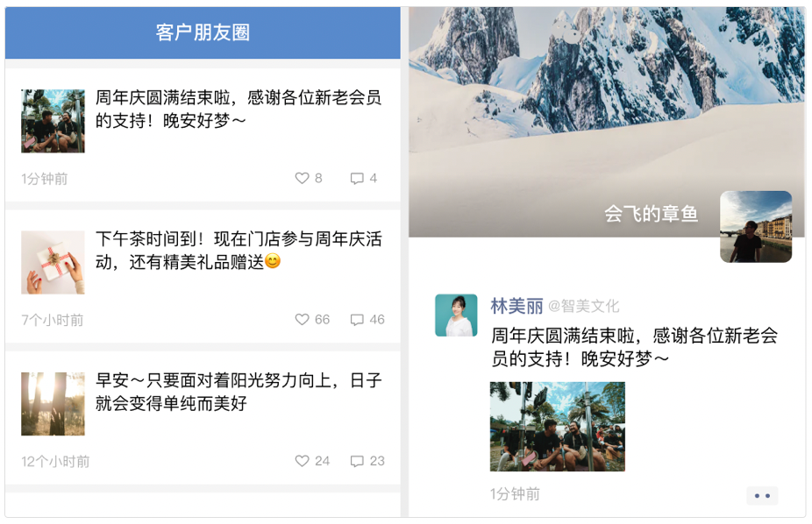Like the morning post with 24 likes
Viewport: 812px width, 524px height.
tap(302, 461)
